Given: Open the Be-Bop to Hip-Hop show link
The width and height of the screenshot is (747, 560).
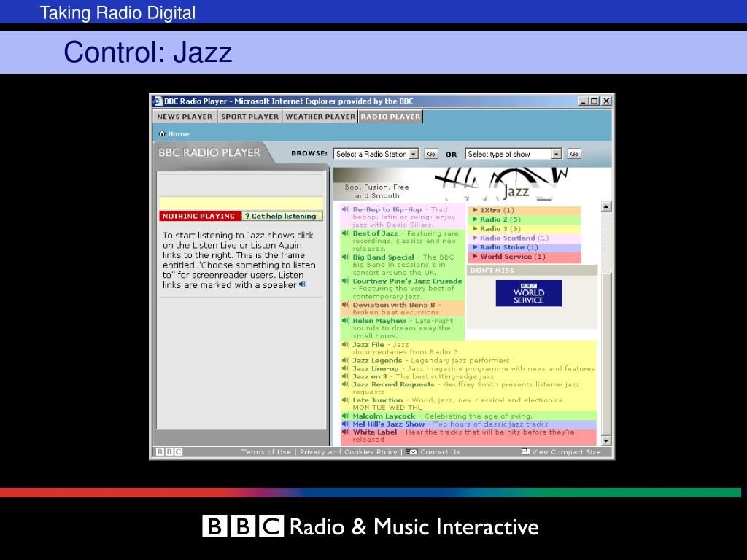Looking at the screenshot, I should (x=387, y=209).
